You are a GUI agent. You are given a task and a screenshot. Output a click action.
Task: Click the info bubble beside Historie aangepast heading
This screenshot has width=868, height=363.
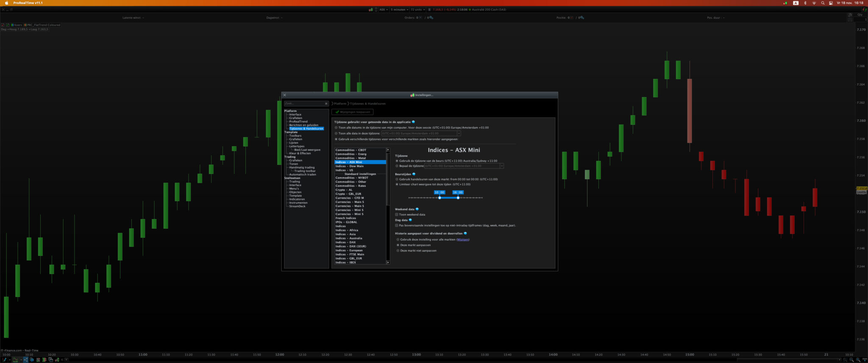(x=465, y=233)
